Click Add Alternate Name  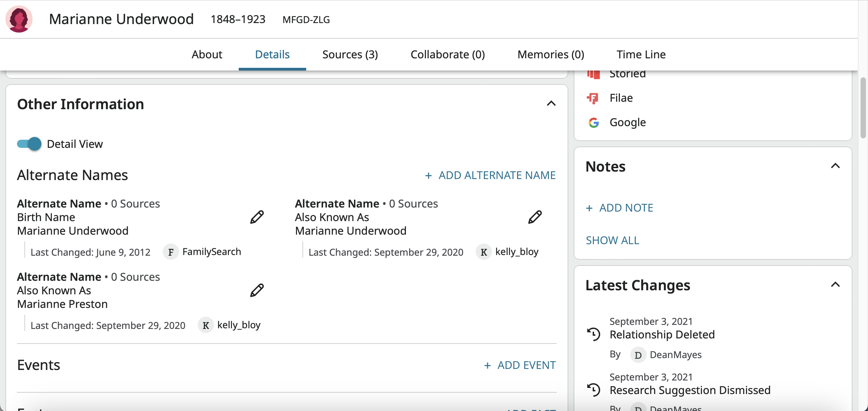490,175
